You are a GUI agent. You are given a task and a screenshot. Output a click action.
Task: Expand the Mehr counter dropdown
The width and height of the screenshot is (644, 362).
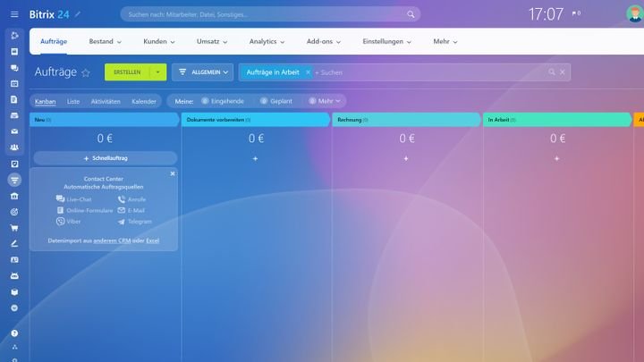[x=325, y=101]
